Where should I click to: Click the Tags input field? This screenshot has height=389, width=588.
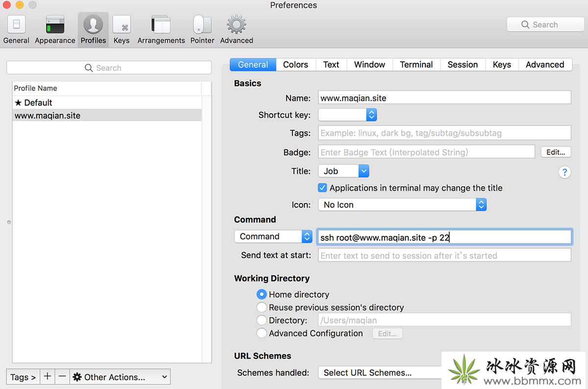click(444, 133)
